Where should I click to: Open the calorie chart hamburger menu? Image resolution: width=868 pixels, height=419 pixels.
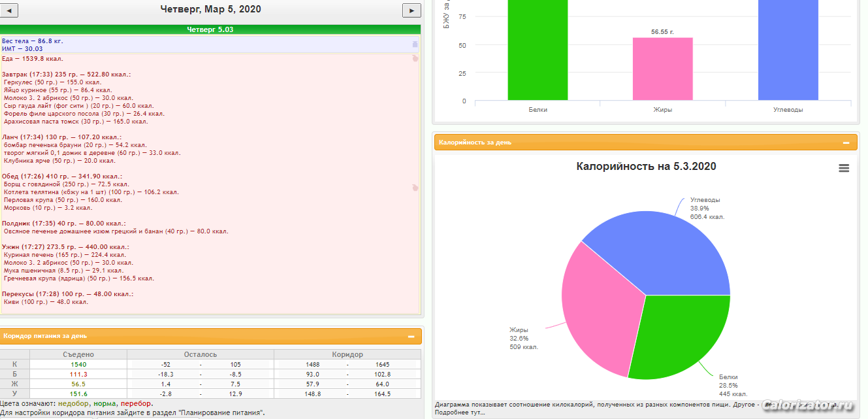(x=844, y=168)
